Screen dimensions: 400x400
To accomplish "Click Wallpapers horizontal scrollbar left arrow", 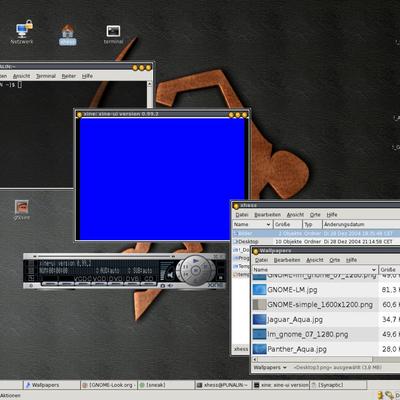I will [255, 359].
